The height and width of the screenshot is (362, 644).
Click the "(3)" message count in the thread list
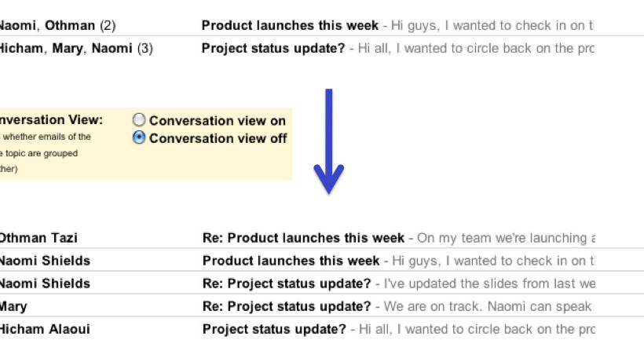(145, 49)
